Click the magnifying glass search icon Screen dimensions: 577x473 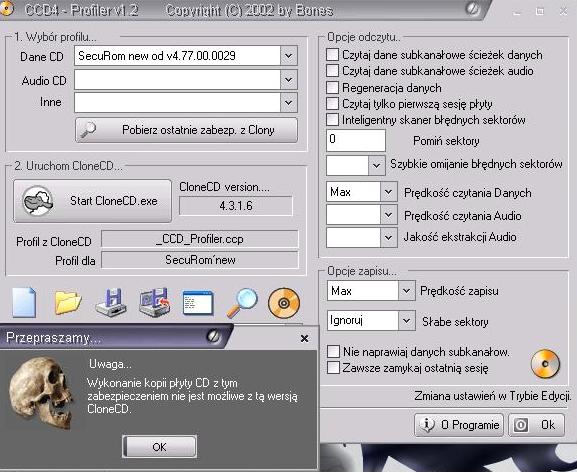point(242,303)
